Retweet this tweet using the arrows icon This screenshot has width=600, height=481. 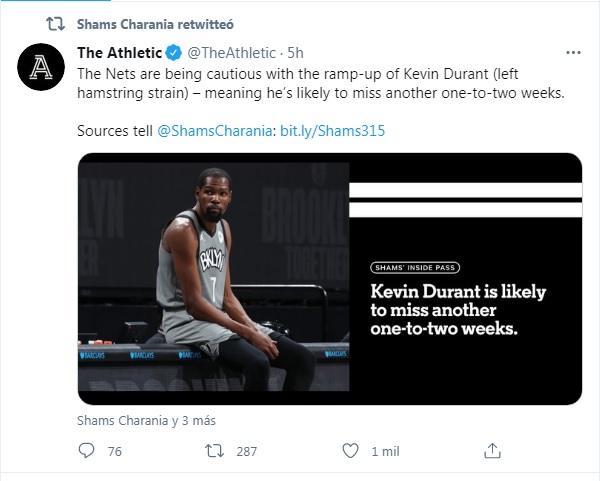pyautogui.click(x=213, y=451)
